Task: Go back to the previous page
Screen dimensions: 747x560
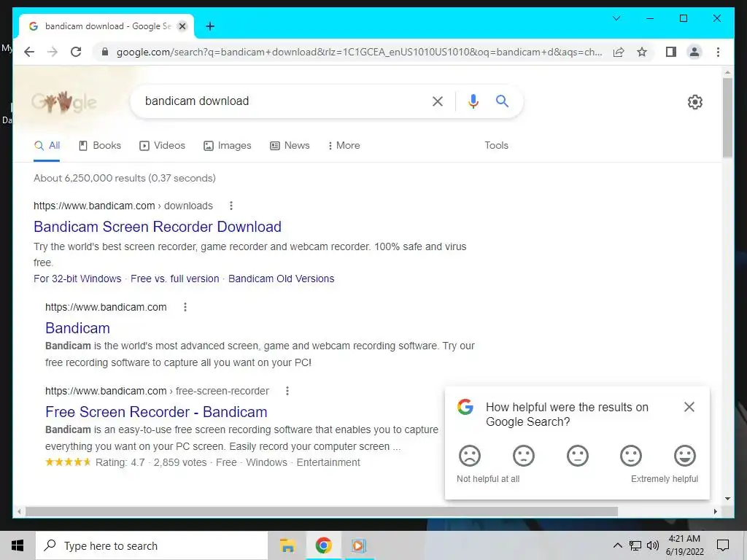Action: (x=29, y=52)
